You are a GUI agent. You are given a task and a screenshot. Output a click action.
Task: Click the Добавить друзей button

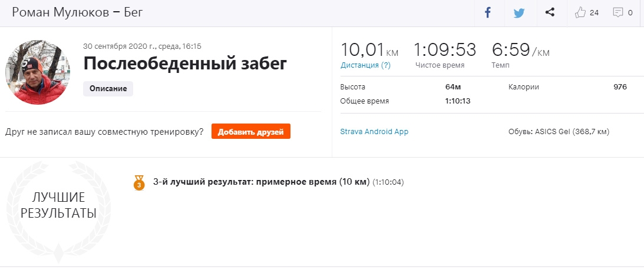(251, 132)
